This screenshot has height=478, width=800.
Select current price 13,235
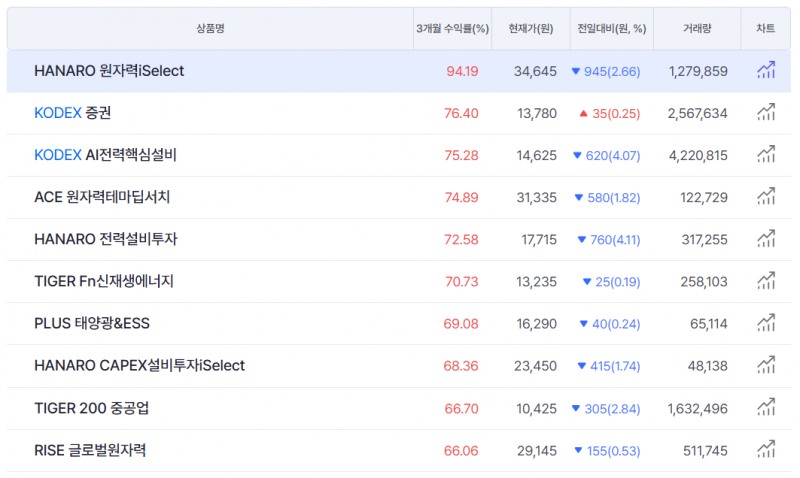point(536,282)
